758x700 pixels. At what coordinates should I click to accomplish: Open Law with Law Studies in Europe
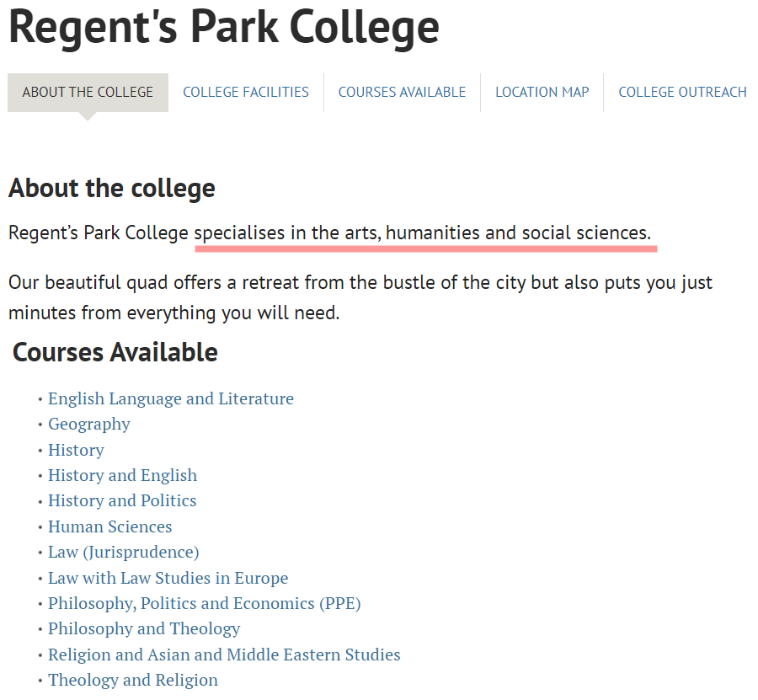[168, 578]
